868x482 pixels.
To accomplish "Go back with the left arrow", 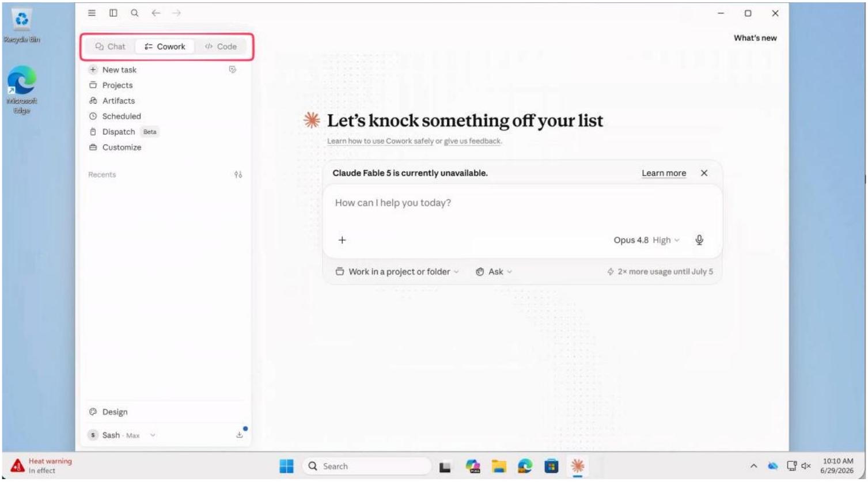I will [155, 13].
